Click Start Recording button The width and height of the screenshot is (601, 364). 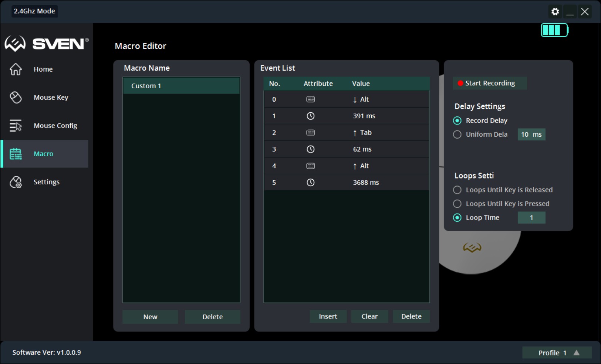pos(490,83)
